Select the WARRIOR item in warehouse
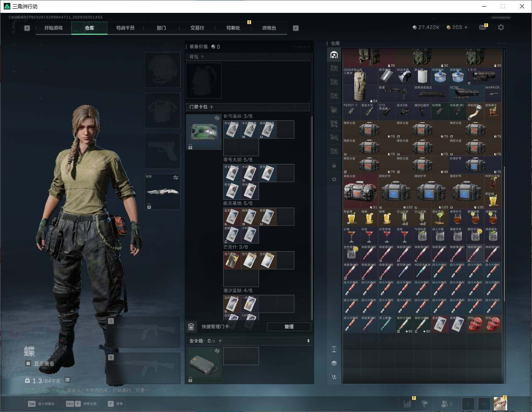Screen dimensions: 532x412 tap(493, 94)
